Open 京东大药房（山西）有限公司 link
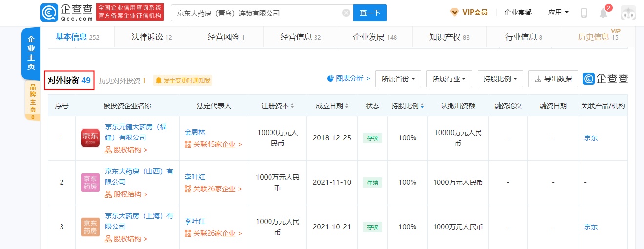The height and width of the screenshot is (249, 644). (139, 177)
